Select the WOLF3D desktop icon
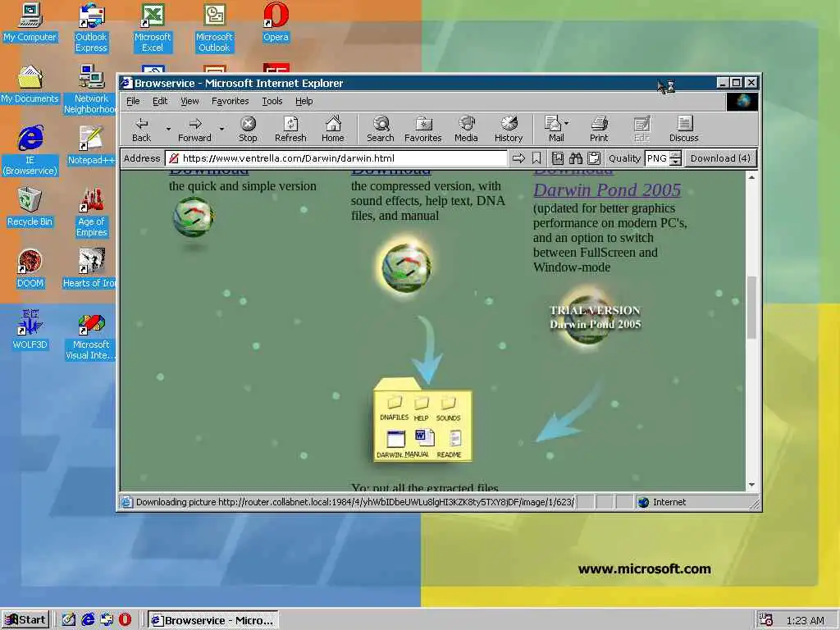 pyautogui.click(x=30, y=330)
